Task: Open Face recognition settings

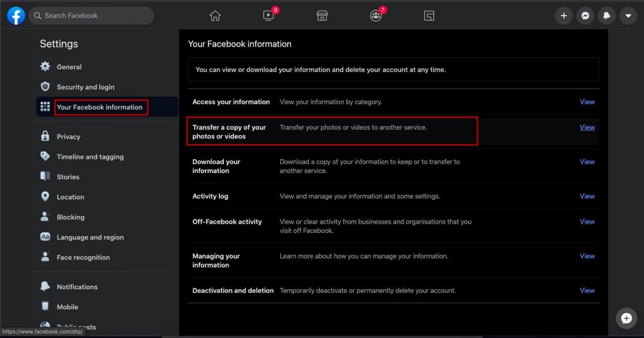Action: [x=83, y=258]
